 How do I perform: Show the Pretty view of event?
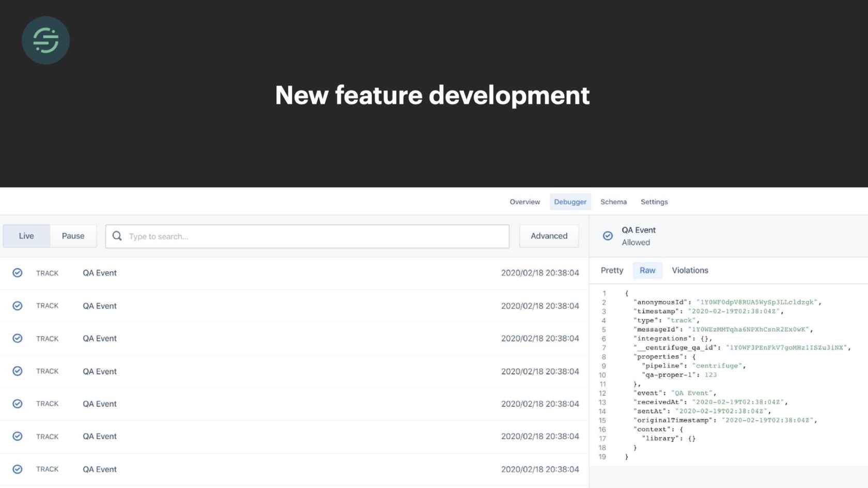[612, 271]
